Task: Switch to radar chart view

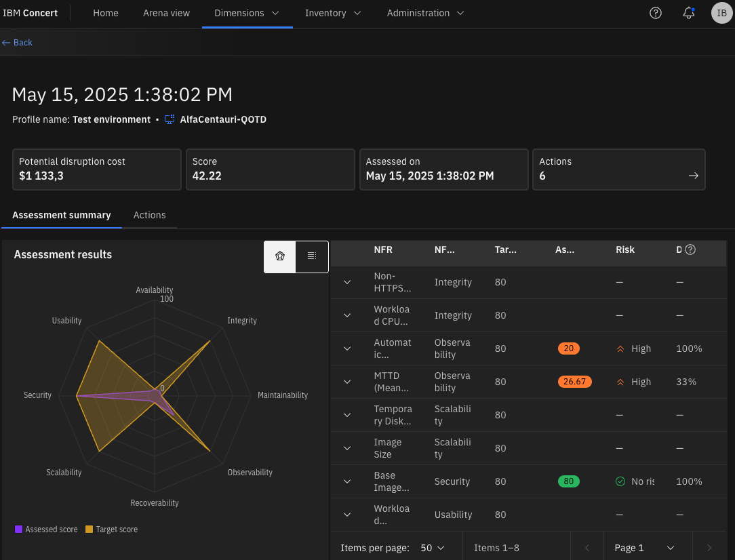Action: click(280, 256)
